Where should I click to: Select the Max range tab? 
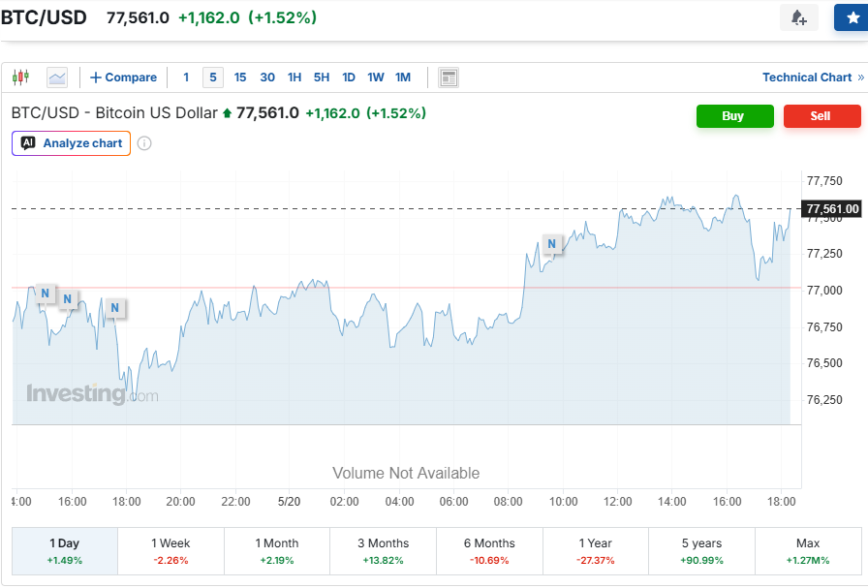click(808, 551)
